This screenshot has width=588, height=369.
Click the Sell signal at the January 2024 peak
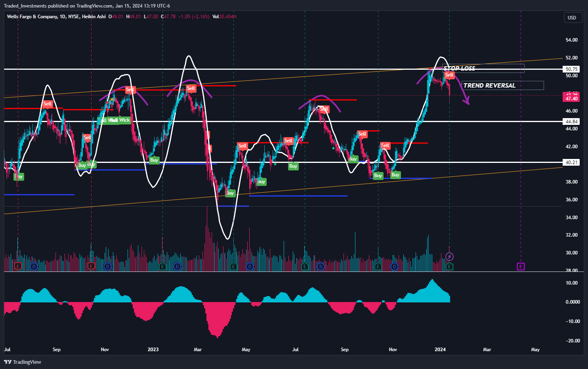pos(449,75)
